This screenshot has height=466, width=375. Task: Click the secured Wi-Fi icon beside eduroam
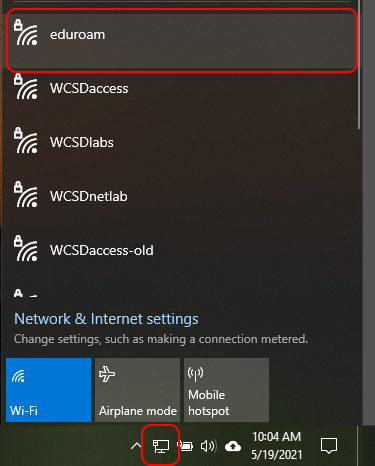coord(26,32)
